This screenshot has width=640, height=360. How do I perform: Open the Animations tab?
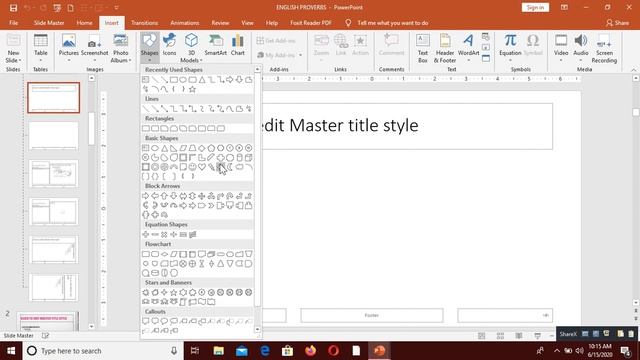pyautogui.click(x=184, y=23)
